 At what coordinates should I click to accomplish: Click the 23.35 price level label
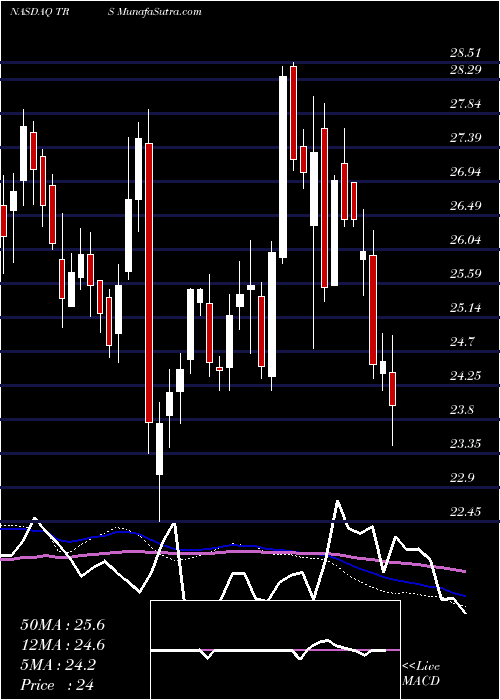point(465,444)
